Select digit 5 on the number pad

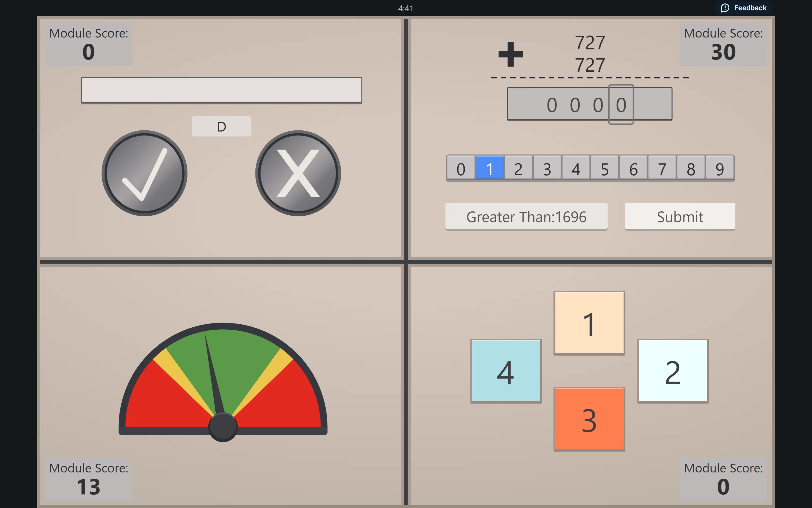[605, 168]
